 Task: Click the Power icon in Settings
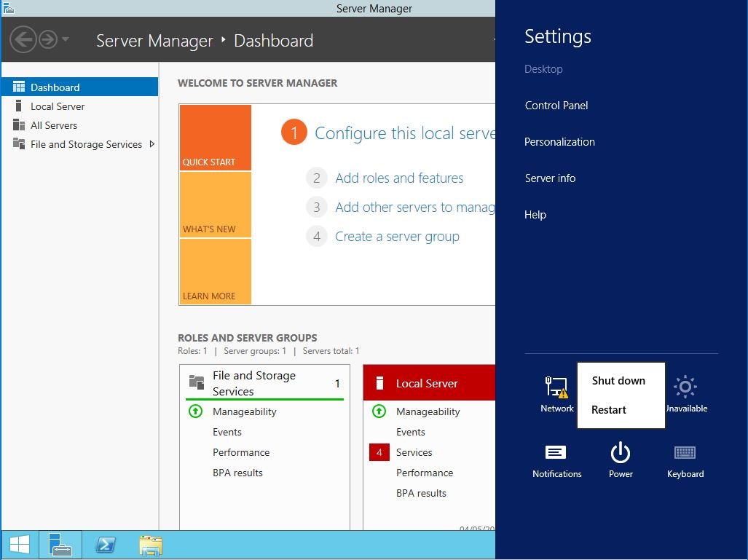tap(620, 459)
